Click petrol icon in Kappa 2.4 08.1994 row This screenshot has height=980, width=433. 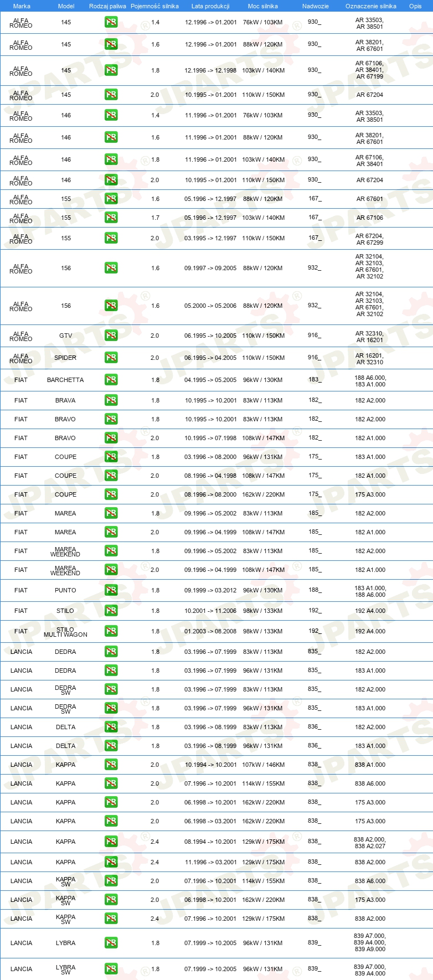click(x=111, y=842)
